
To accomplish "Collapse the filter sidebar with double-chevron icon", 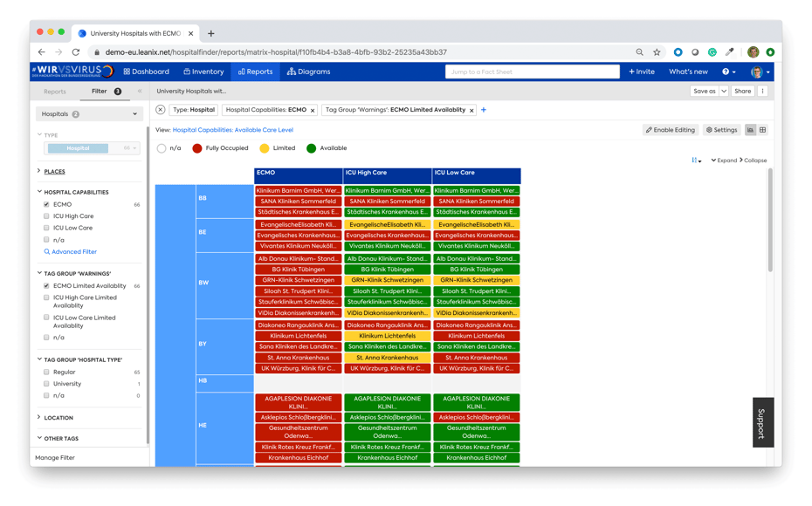I will pyautogui.click(x=140, y=91).
